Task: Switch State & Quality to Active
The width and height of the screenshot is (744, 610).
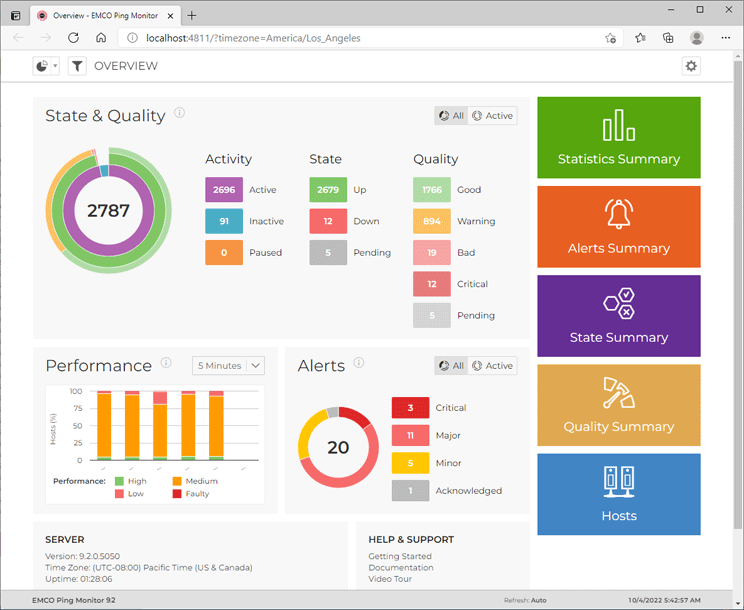Action: 492,116
